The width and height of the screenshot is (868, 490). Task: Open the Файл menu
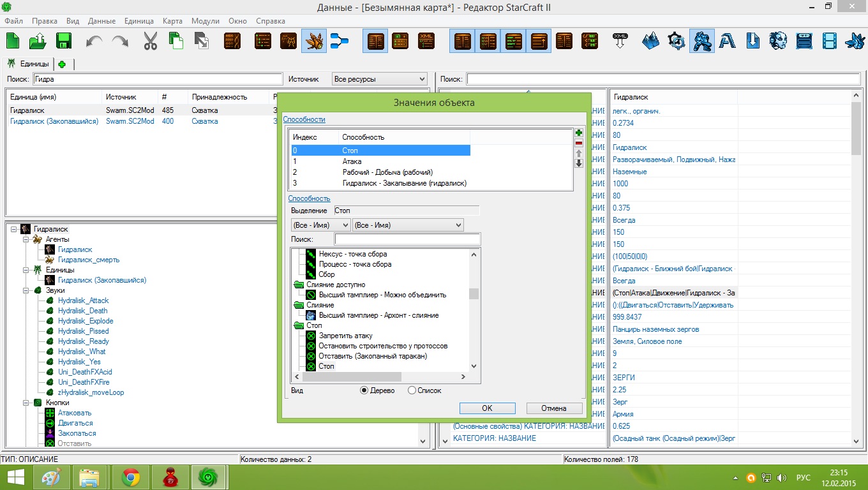pyautogui.click(x=14, y=21)
